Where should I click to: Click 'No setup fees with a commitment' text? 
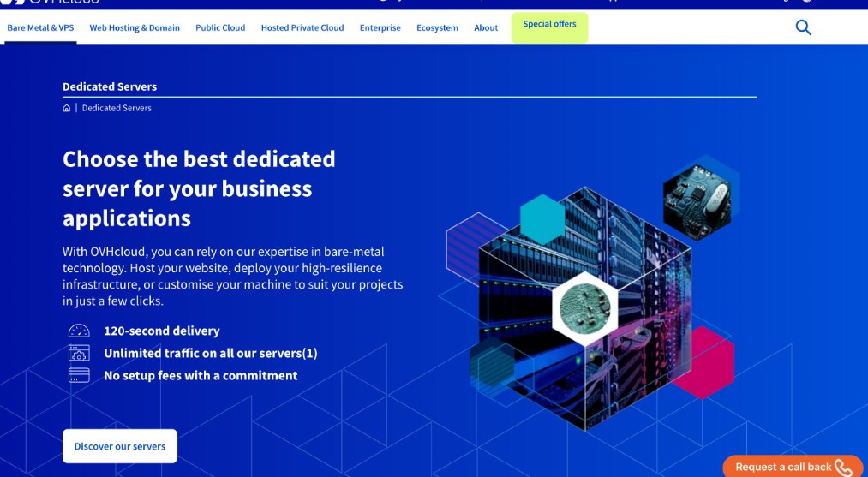(201, 375)
